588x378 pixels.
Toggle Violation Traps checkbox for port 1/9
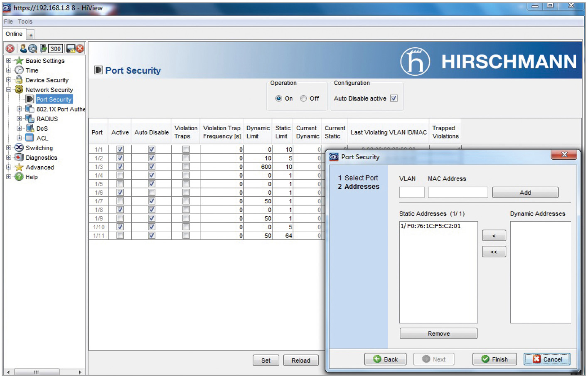click(186, 218)
